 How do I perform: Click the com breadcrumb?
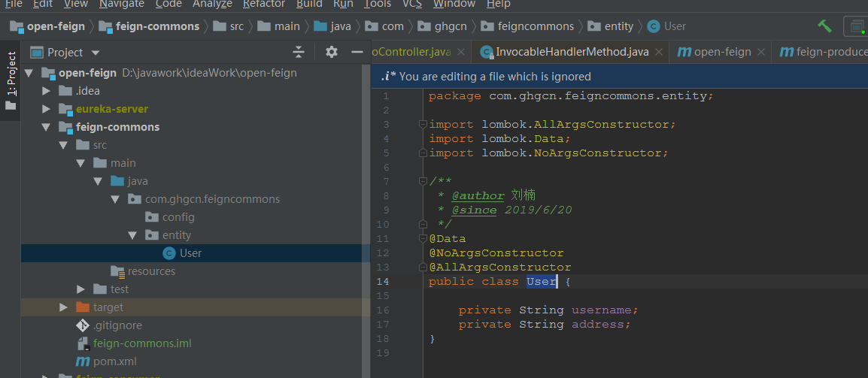tap(384, 26)
